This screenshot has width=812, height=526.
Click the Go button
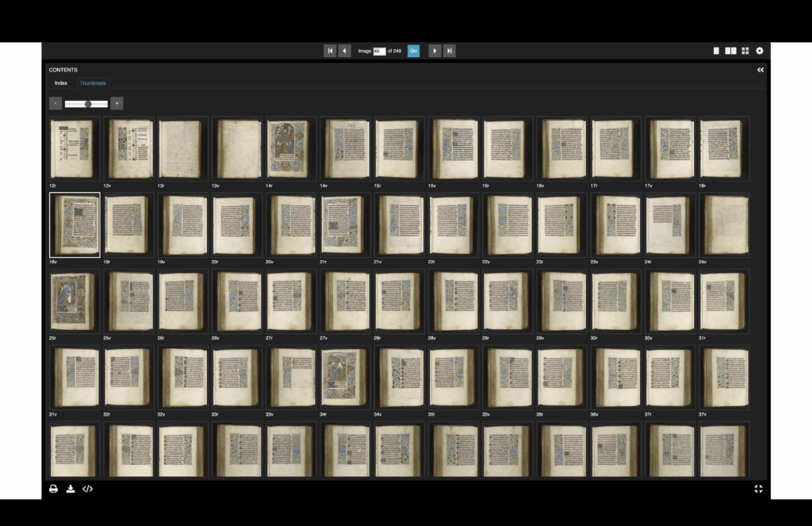click(413, 51)
